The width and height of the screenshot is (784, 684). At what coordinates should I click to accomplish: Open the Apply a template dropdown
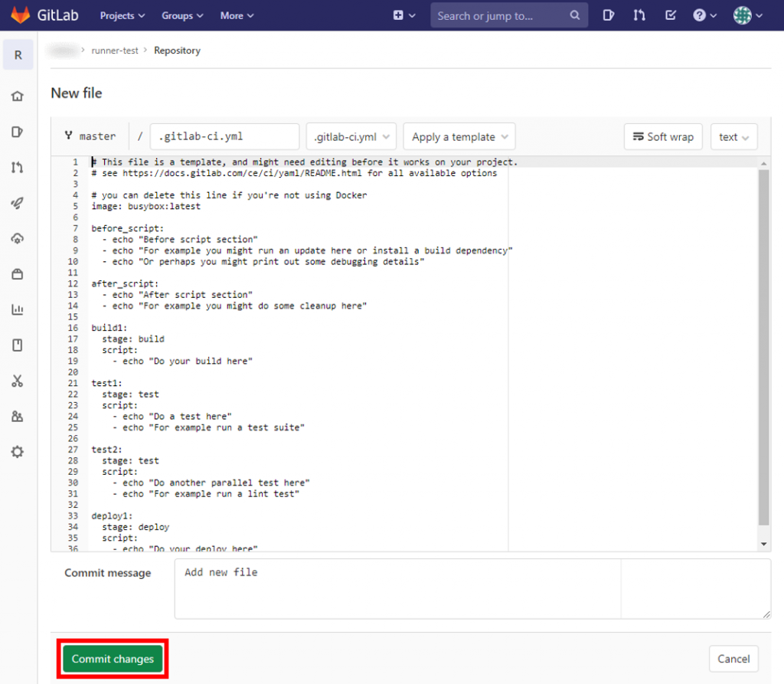(x=459, y=136)
